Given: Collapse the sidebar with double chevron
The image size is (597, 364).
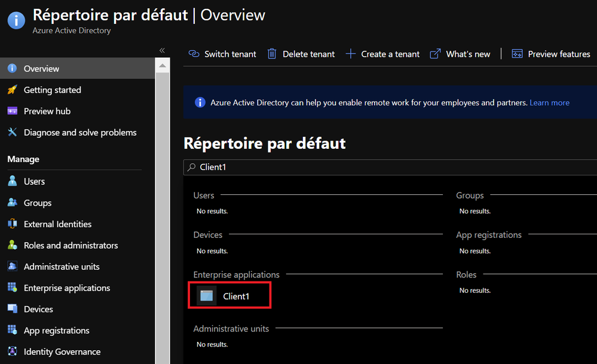Looking at the screenshot, I should click(x=162, y=50).
